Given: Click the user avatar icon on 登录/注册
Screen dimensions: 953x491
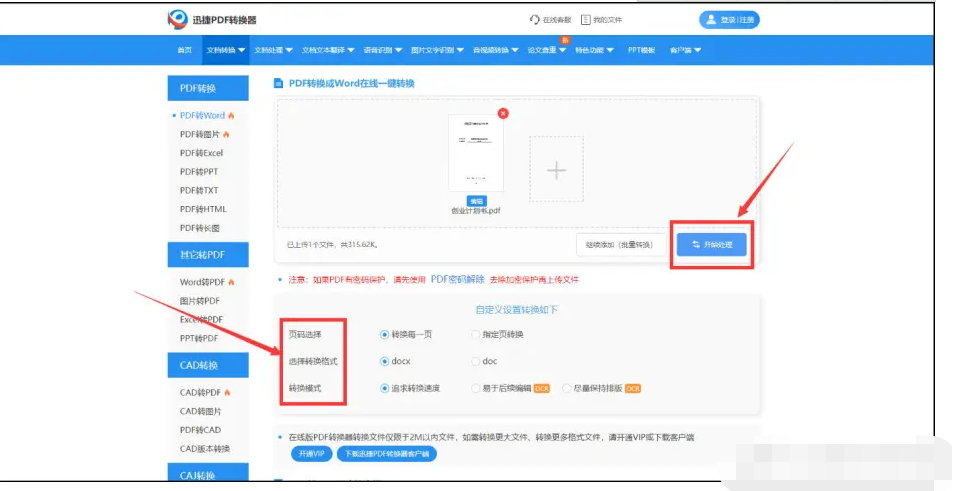Looking at the screenshot, I should (x=710, y=19).
